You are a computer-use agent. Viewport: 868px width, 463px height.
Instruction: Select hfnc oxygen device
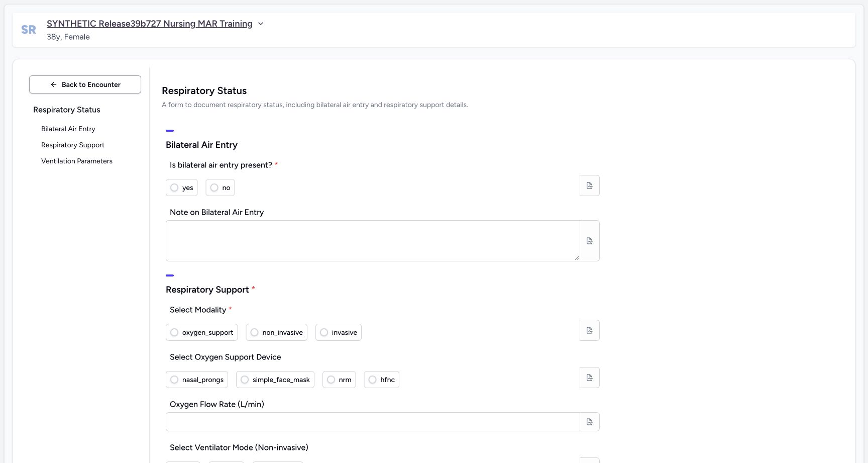[381, 380]
